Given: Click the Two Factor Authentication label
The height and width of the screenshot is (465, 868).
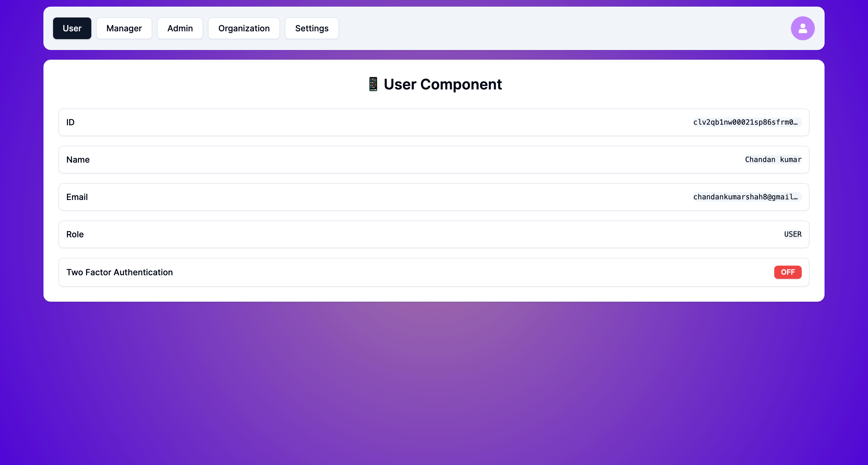Looking at the screenshot, I should pos(119,272).
